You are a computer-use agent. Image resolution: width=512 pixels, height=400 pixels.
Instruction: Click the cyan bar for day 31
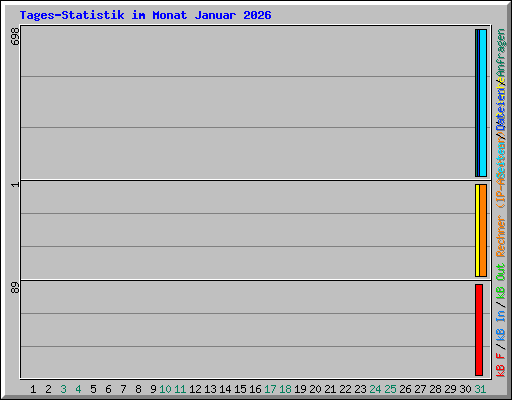[x=483, y=103]
